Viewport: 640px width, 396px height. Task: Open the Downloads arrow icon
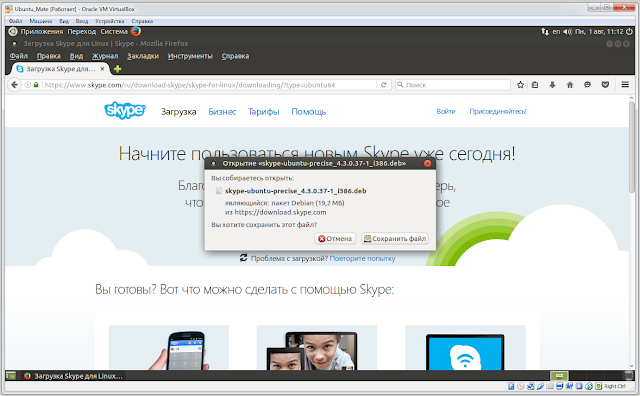click(x=552, y=85)
